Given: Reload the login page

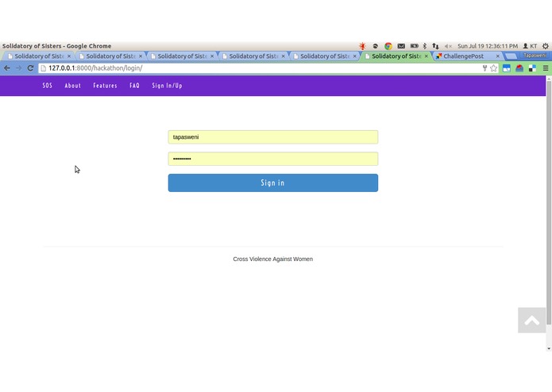Looking at the screenshot, I should 30,68.
